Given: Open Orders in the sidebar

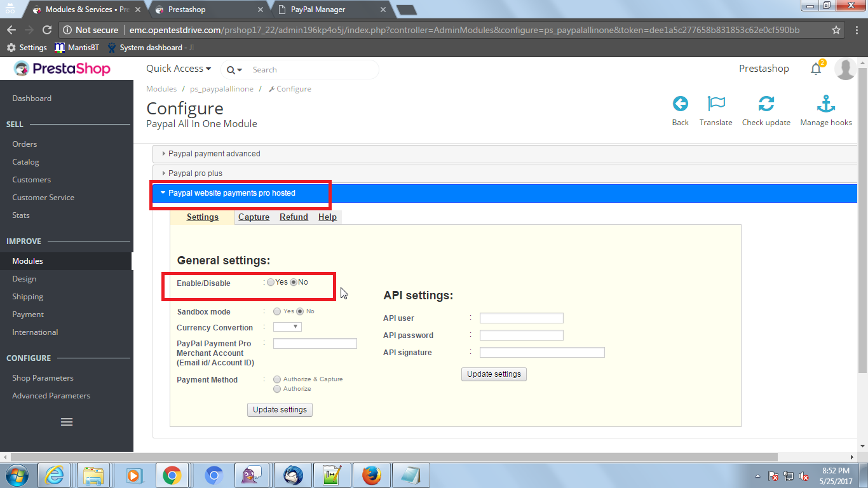Looking at the screenshot, I should coord(25,144).
